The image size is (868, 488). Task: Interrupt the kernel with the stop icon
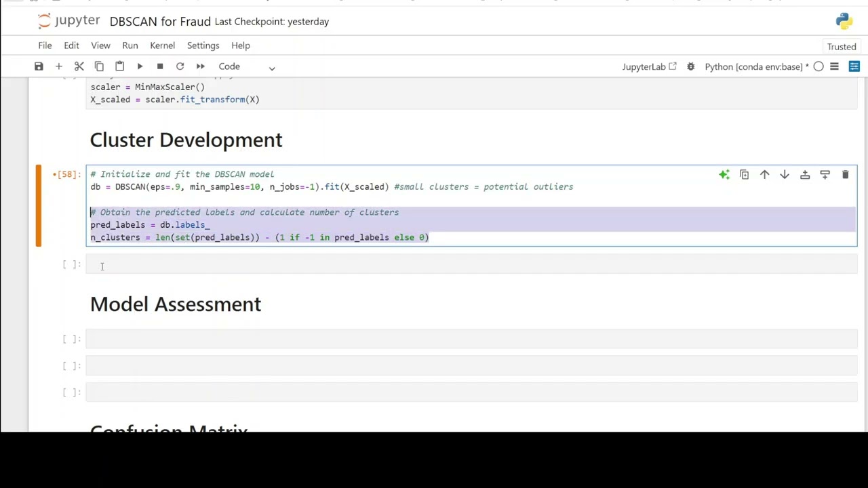tap(160, 66)
